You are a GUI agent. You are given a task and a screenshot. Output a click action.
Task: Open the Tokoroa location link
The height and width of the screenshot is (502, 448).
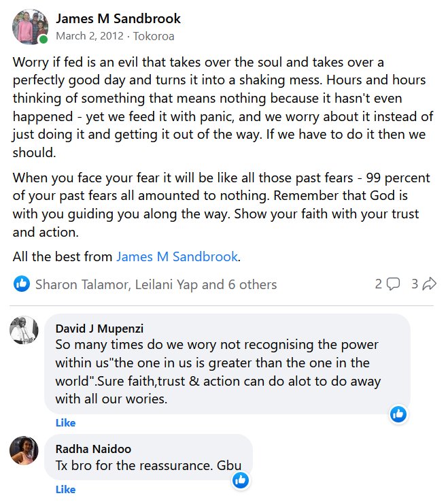point(153,35)
